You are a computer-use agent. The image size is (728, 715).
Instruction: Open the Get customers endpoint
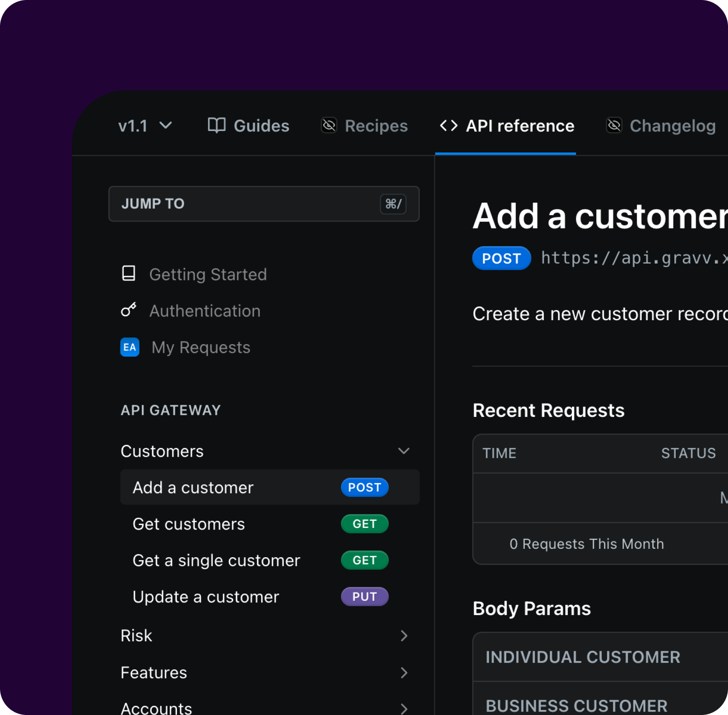(189, 524)
